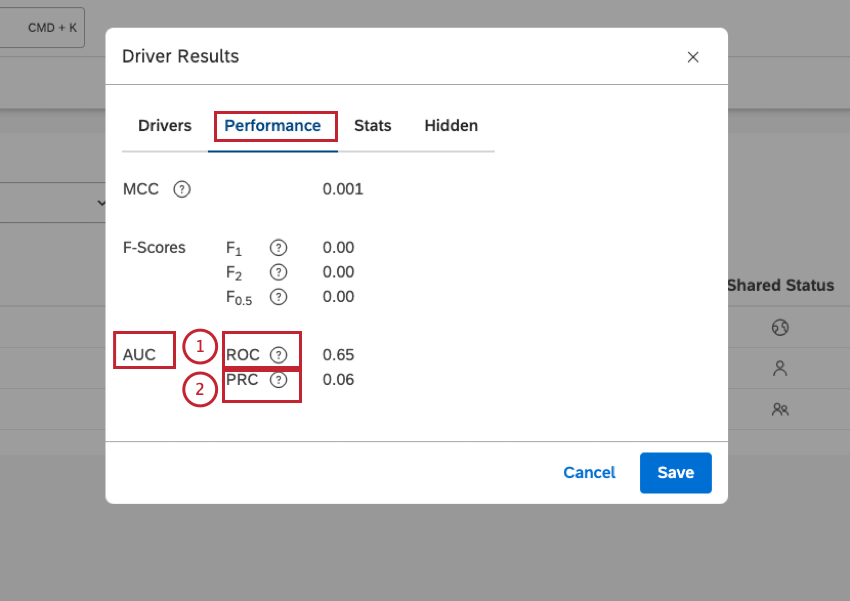This screenshot has height=601, width=850.
Task: Click the Shared Status column header
Action: click(x=781, y=286)
